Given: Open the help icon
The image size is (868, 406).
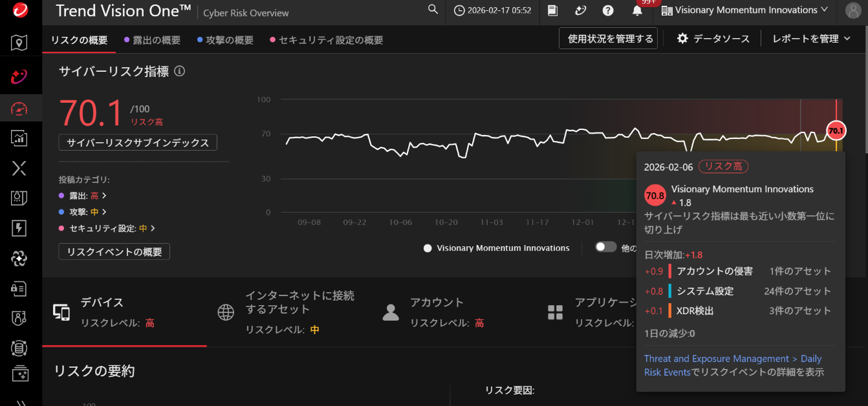Looking at the screenshot, I should 609,11.
